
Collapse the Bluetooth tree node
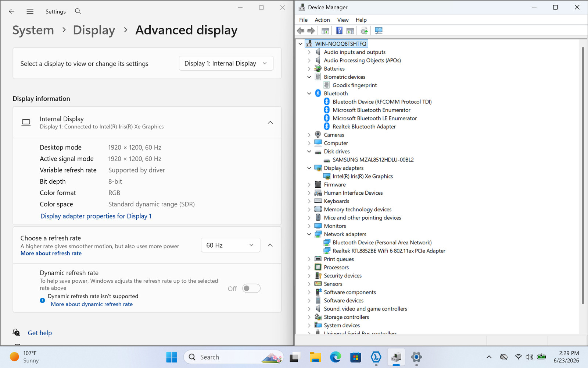point(309,93)
